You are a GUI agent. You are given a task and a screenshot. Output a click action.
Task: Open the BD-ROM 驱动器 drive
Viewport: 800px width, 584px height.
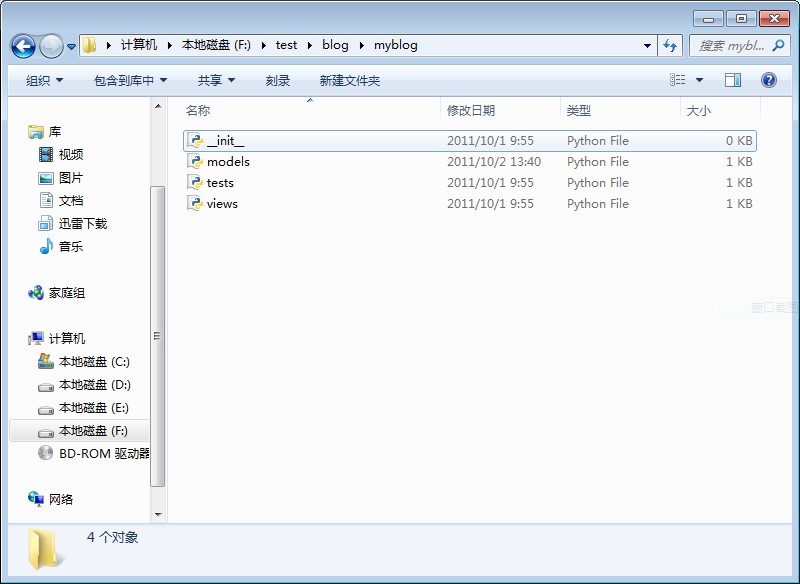tap(93, 453)
